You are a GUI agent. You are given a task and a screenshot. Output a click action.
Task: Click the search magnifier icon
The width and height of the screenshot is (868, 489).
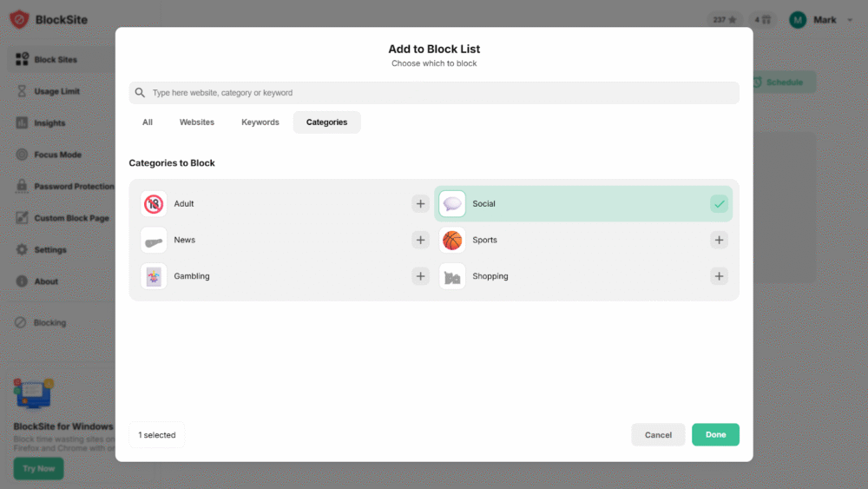[140, 93]
